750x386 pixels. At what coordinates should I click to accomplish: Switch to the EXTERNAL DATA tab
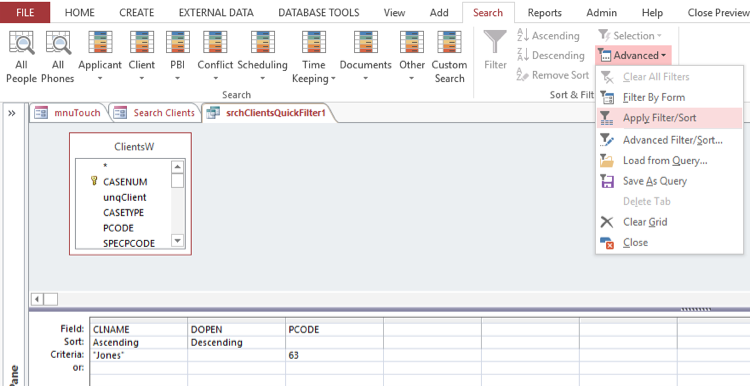[216, 13]
